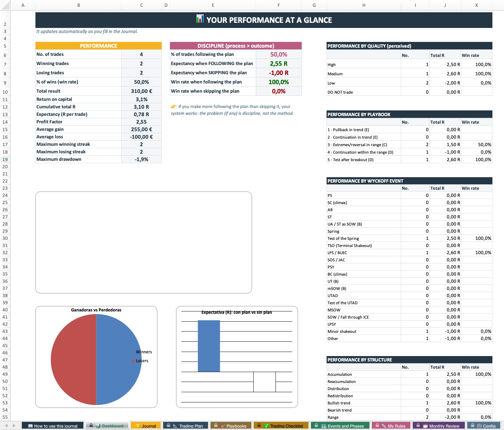Open the Trading Checklist sheet tab
This screenshot has height=430, width=504.
point(281,426)
